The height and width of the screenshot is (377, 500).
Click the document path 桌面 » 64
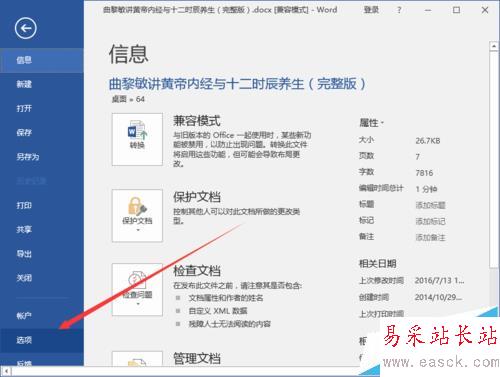tap(128, 99)
